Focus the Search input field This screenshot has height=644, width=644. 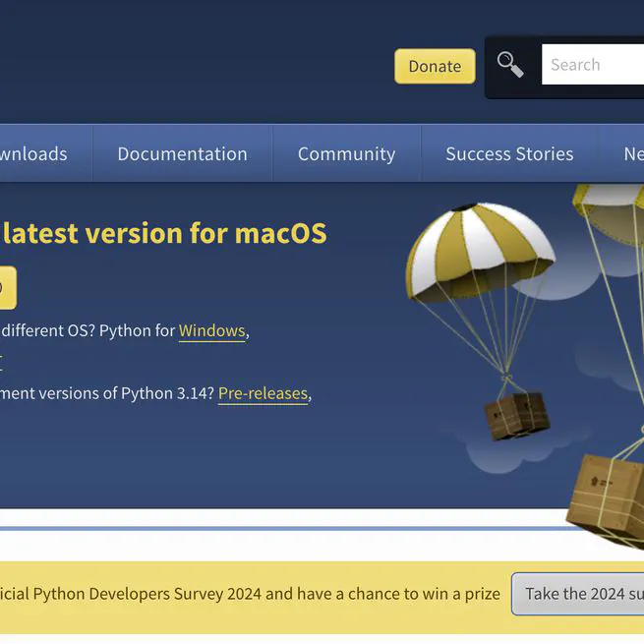(x=593, y=65)
